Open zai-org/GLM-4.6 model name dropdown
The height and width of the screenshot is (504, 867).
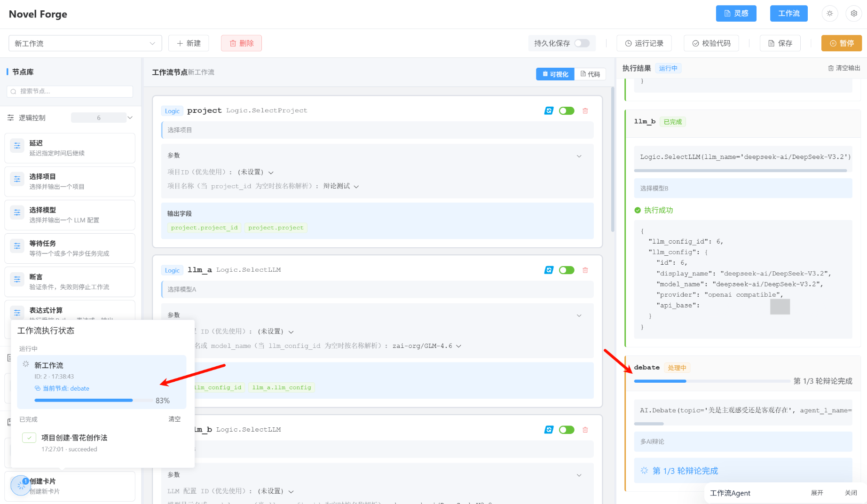[427, 346]
